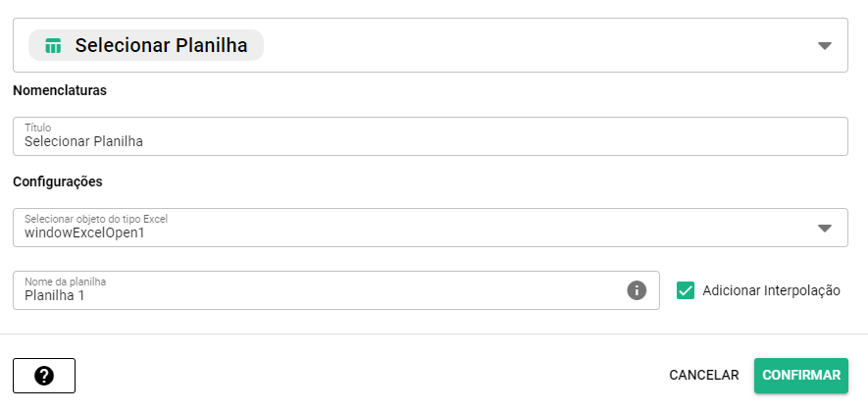This screenshot has width=868, height=412.
Task: Expand the top action selector dropdown arrow
Action: 825,45
